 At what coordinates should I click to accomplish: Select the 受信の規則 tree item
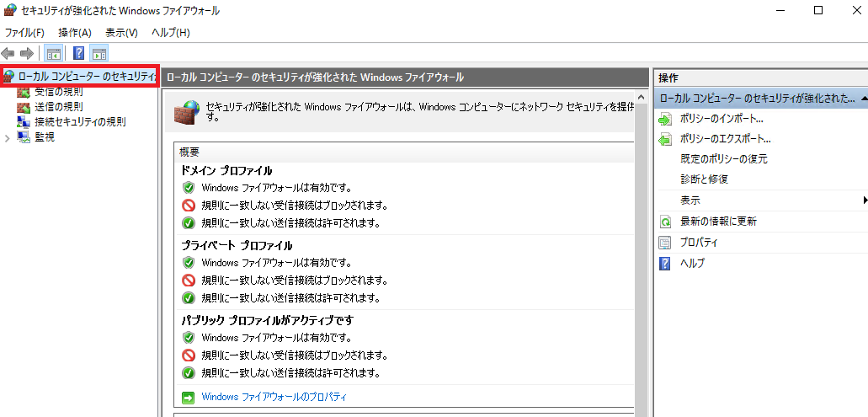(x=59, y=91)
